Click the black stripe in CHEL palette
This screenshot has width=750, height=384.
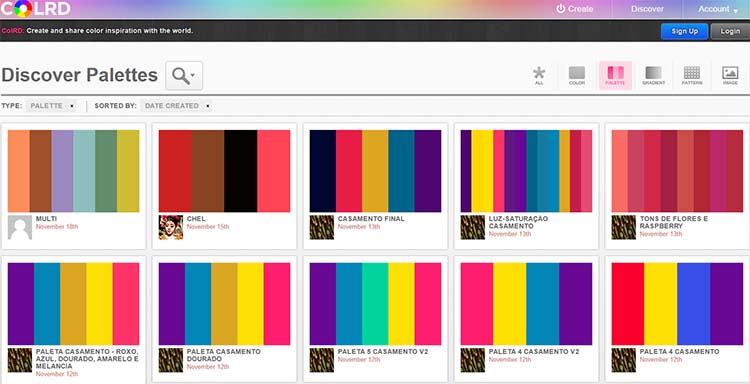click(x=241, y=171)
